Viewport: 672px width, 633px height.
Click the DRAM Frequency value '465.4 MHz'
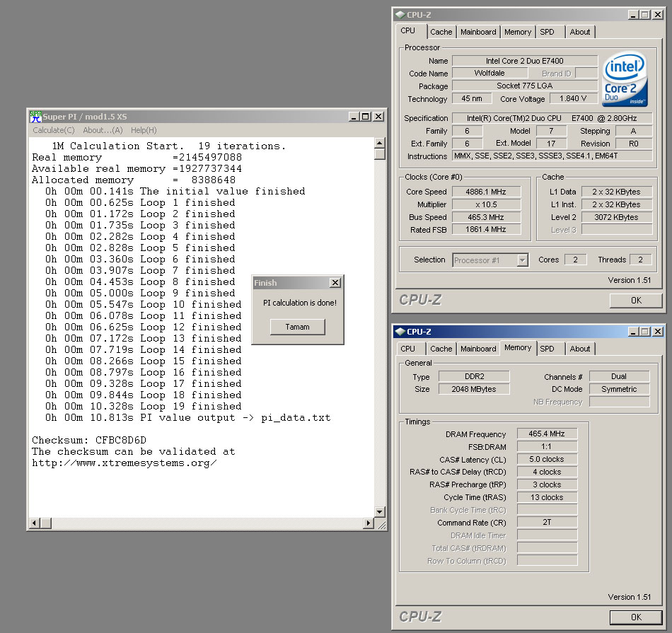(547, 434)
